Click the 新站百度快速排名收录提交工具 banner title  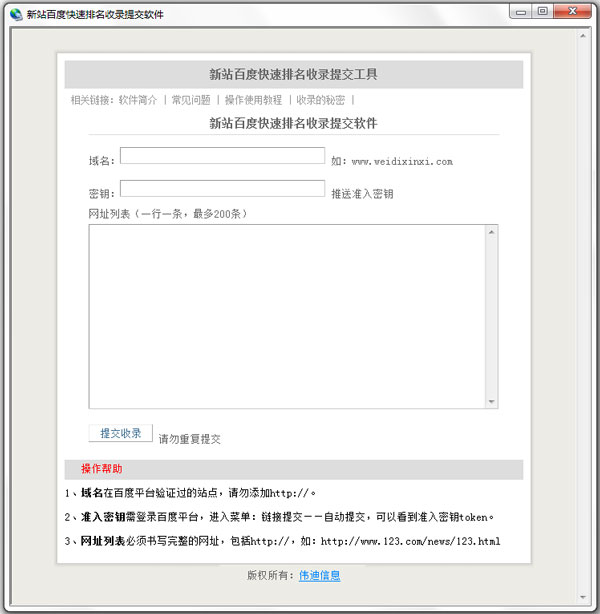(293, 74)
